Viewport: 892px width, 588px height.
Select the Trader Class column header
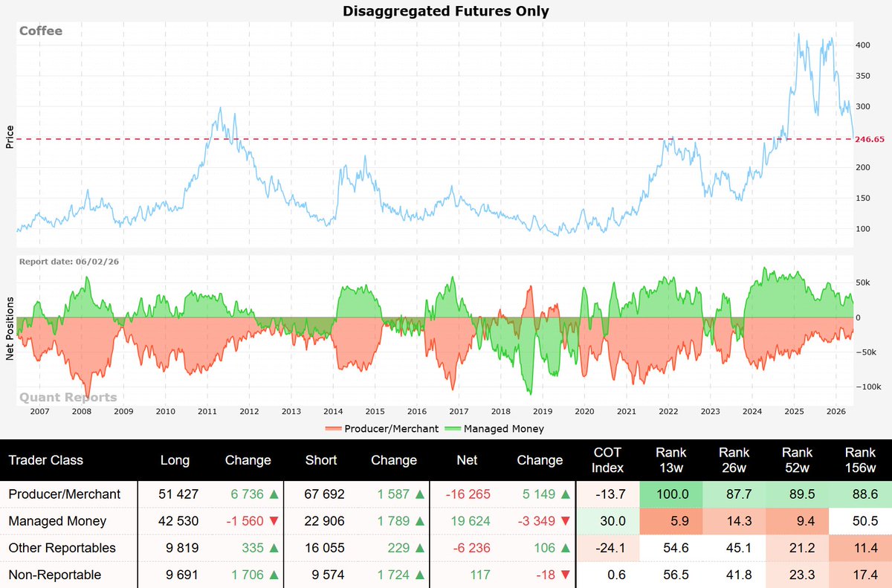pos(45,460)
